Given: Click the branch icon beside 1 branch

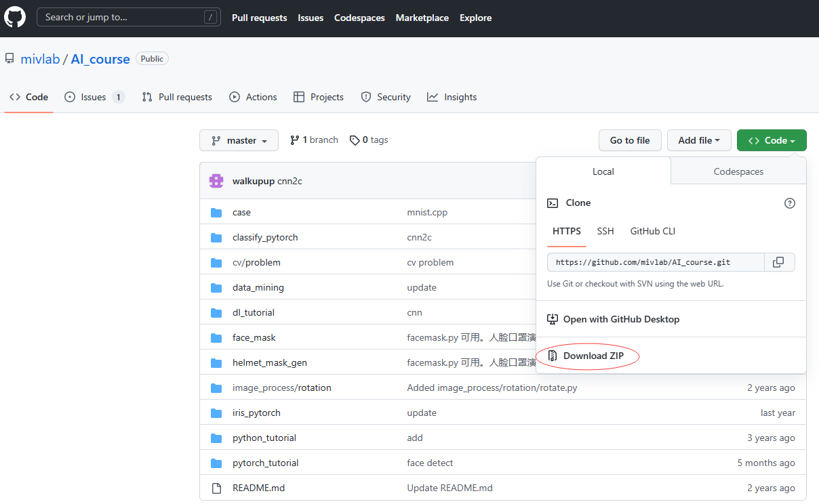Looking at the screenshot, I should (294, 140).
